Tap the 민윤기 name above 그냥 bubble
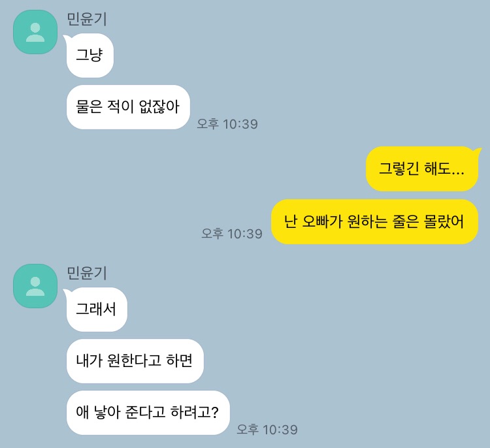490x448 pixels. (87, 19)
